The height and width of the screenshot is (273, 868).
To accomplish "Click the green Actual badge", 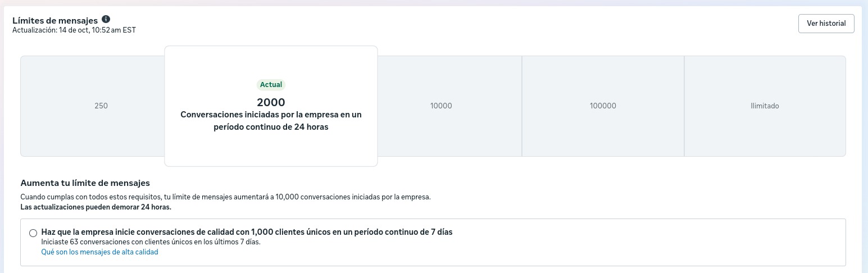I will [271, 85].
